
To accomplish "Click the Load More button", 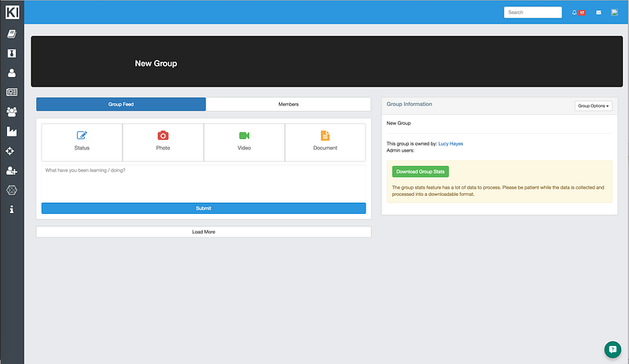I will (204, 232).
